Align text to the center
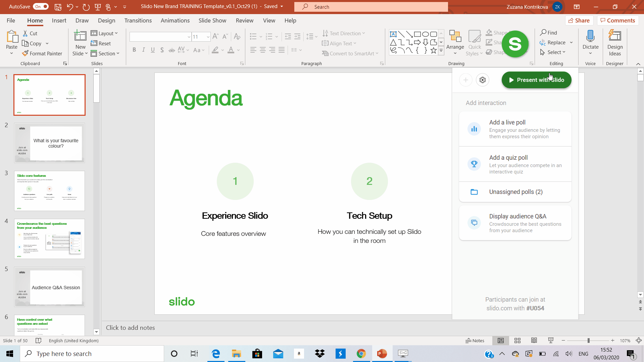Screen dimensions: 644x362 [x=263, y=50]
